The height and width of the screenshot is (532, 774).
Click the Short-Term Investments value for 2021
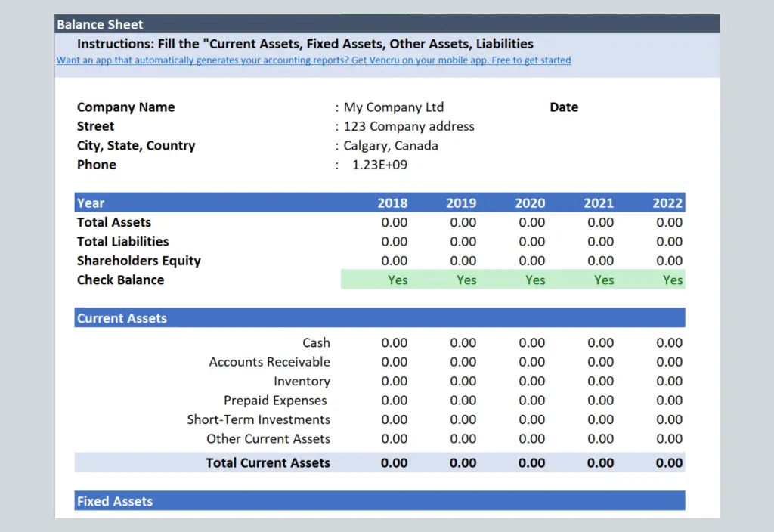600,419
